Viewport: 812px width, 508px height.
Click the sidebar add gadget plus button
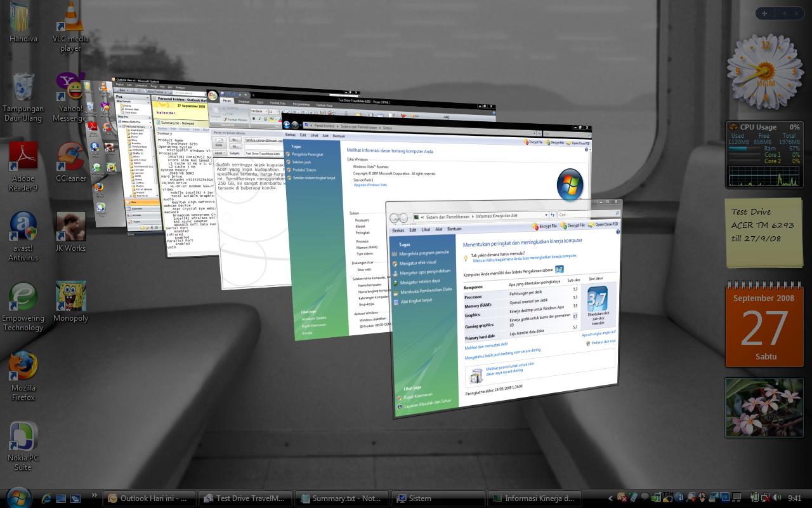pyautogui.click(x=764, y=13)
